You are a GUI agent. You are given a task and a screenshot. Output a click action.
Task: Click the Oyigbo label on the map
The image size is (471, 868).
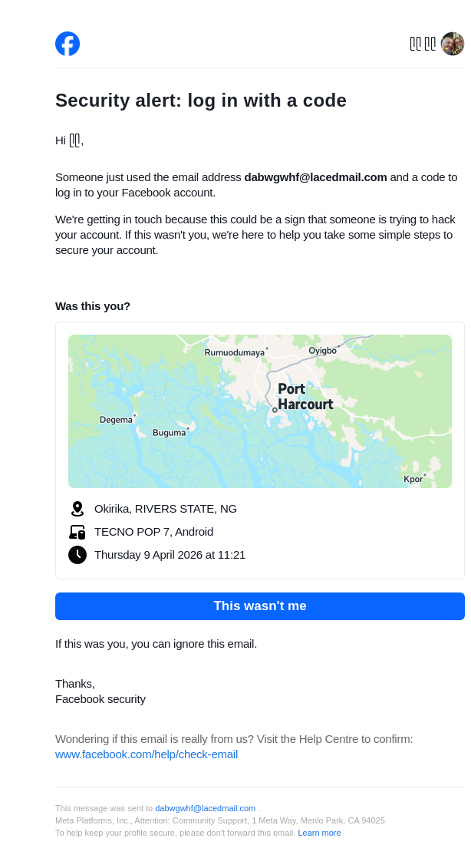tap(322, 351)
